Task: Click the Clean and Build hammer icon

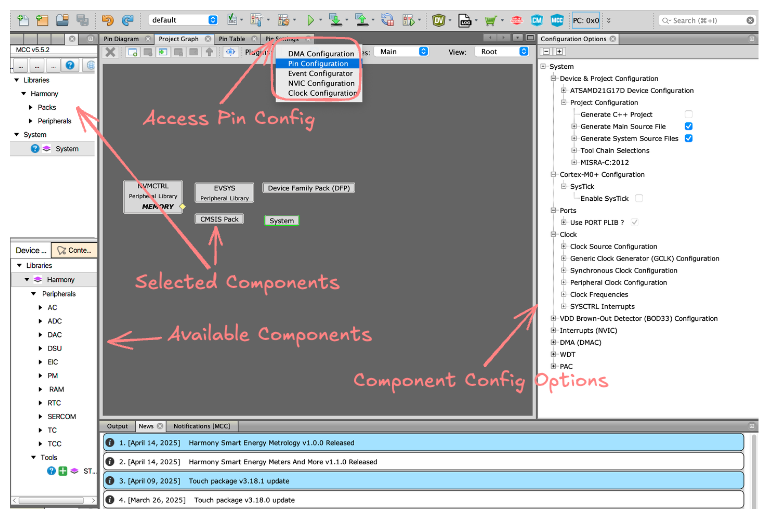Action: click(283, 20)
